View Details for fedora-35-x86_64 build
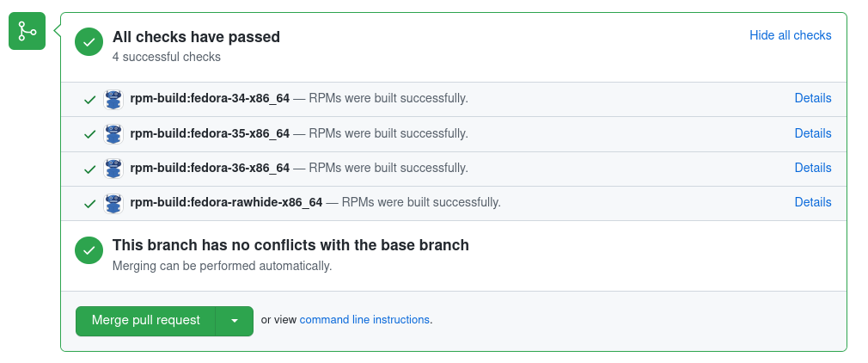868x363 pixels. [x=812, y=133]
